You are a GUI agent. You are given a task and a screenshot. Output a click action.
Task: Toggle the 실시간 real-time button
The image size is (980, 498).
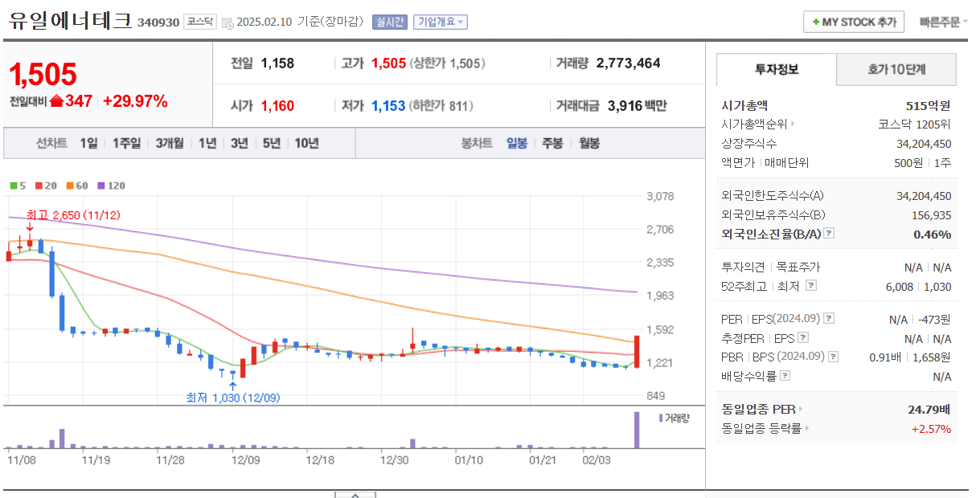(x=390, y=22)
